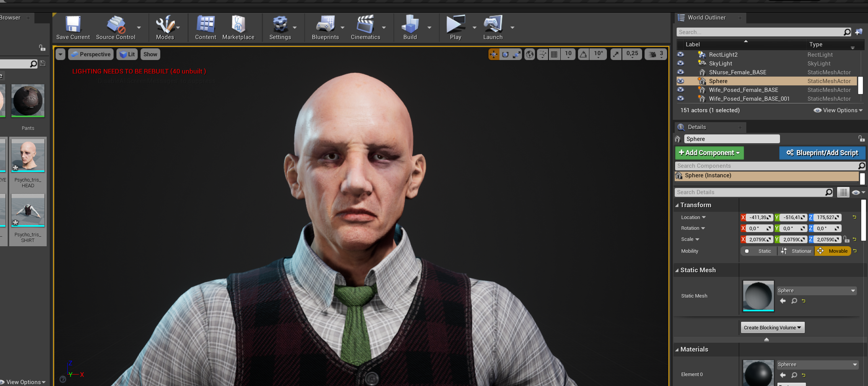
Task: Select the rotate gizmo mode
Action: click(x=505, y=54)
